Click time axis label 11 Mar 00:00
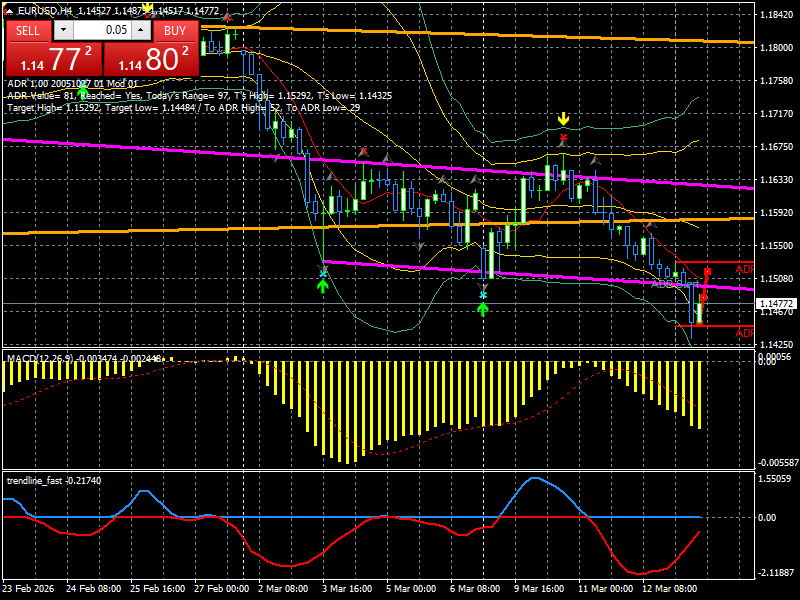 605,588
